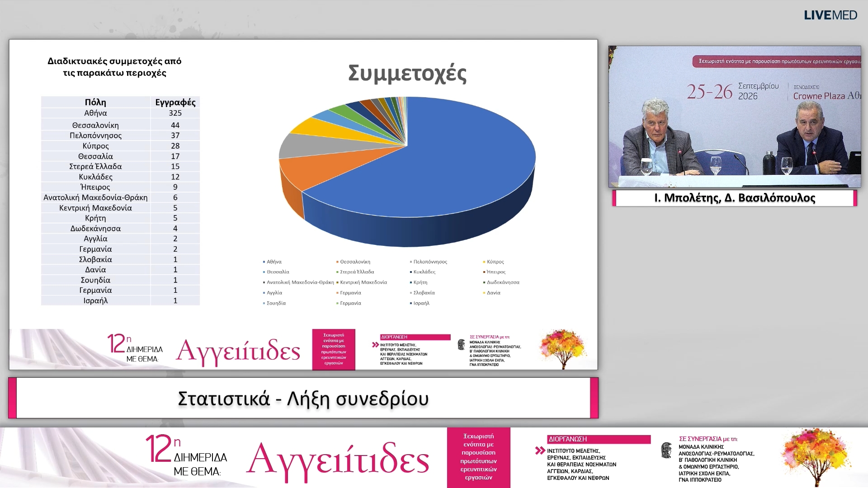Click the statue head emblem in bottom banner
The image size is (868, 488).
666,450
